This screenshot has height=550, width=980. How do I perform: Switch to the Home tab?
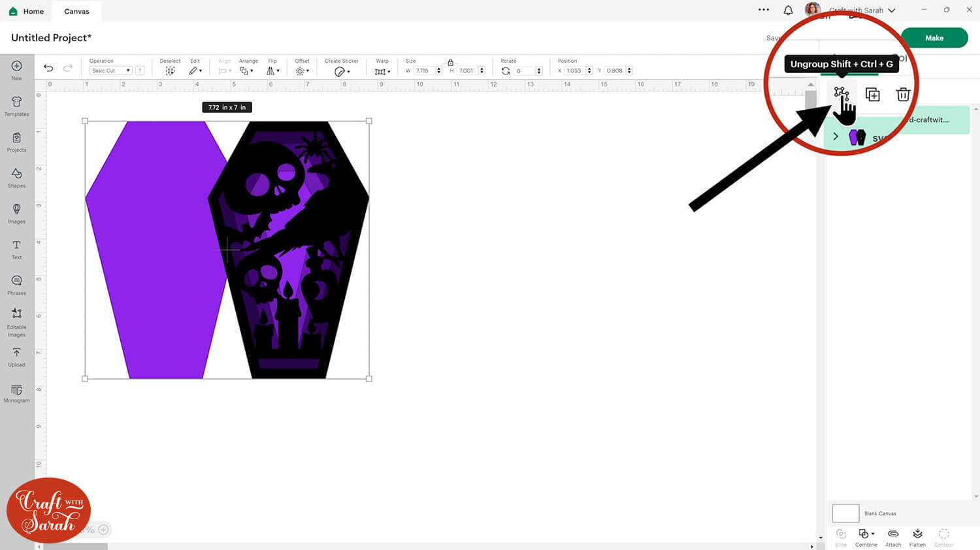pos(27,11)
